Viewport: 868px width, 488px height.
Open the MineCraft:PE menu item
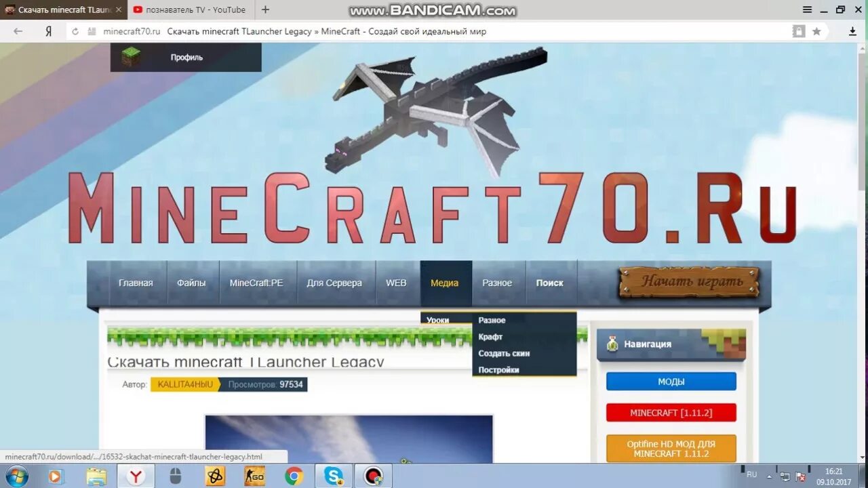(256, 283)
